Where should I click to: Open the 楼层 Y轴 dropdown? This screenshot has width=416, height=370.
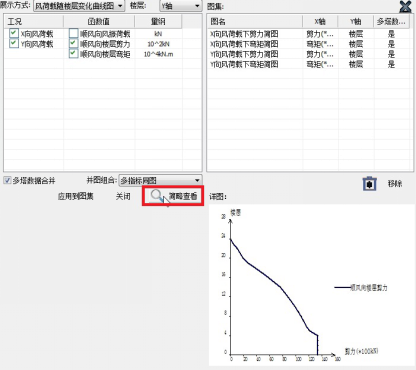click(181, 6)
